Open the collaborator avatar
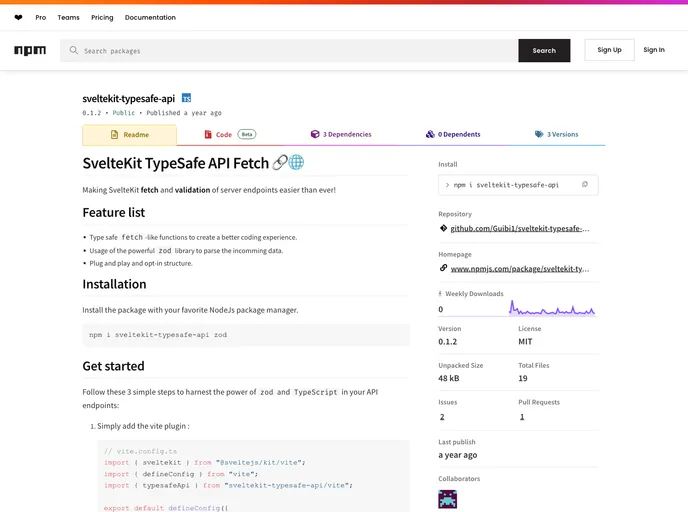Image resolution: width=688 pixels, height=512 pixels. 448,499
